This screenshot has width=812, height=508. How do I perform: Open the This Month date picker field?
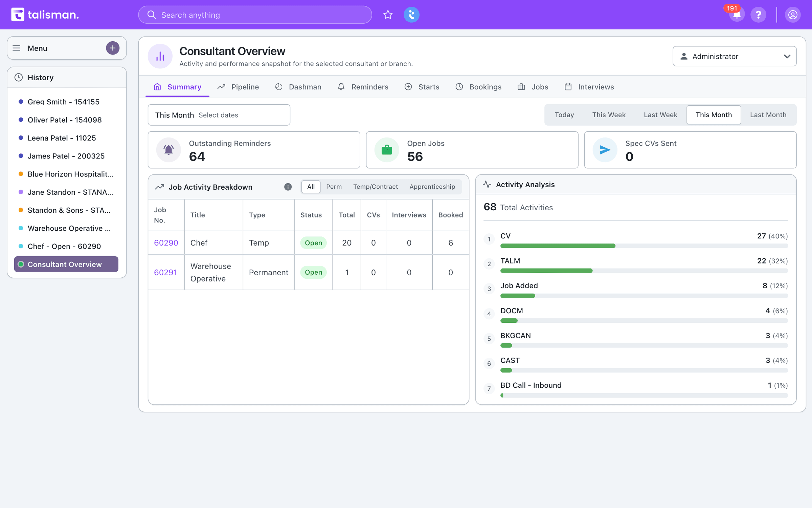[219, 115]
